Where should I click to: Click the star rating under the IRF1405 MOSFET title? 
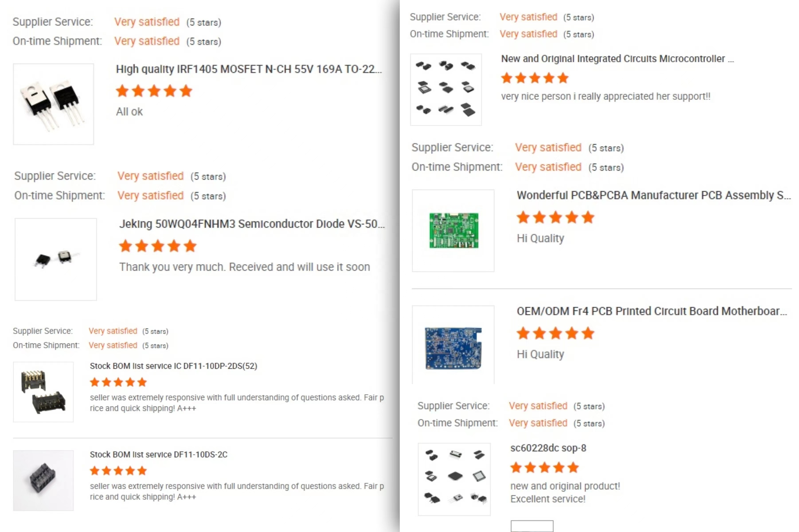pyautogui.click(x=154, y=91)
